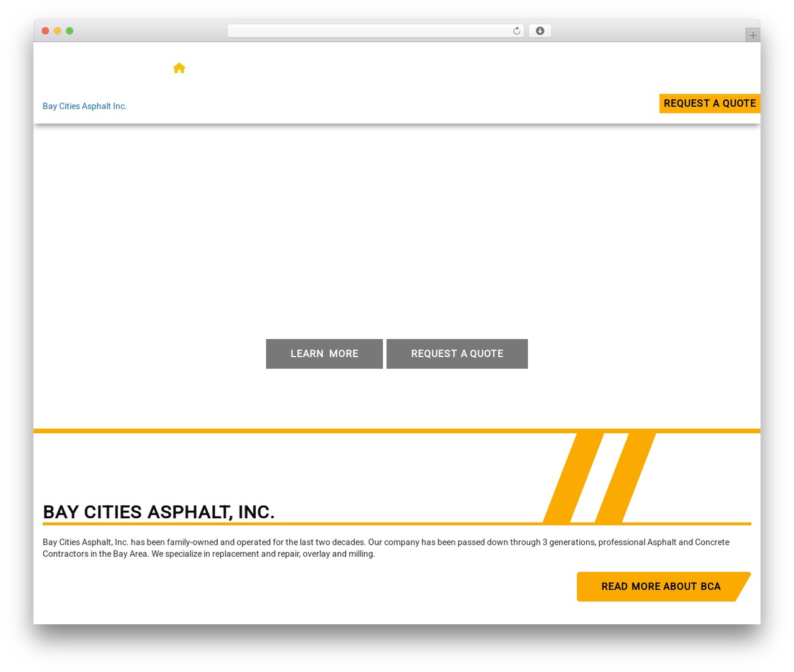Open the Bay Cities Asphalt Inc. link
794x672 pixels.
84,106
